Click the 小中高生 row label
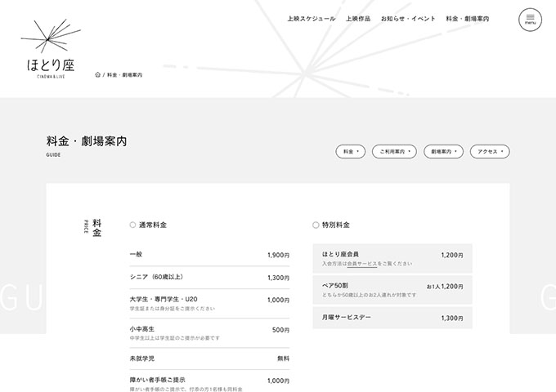556x392 pixels. point(141,329)
